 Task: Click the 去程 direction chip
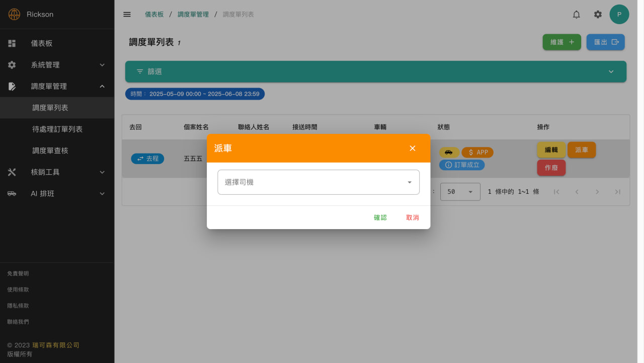(147, 159)
